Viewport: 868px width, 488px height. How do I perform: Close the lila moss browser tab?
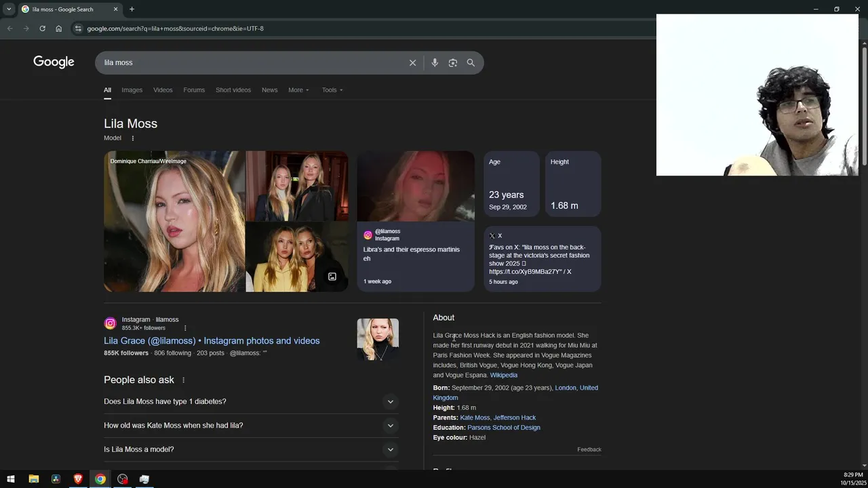click(115, 9)
